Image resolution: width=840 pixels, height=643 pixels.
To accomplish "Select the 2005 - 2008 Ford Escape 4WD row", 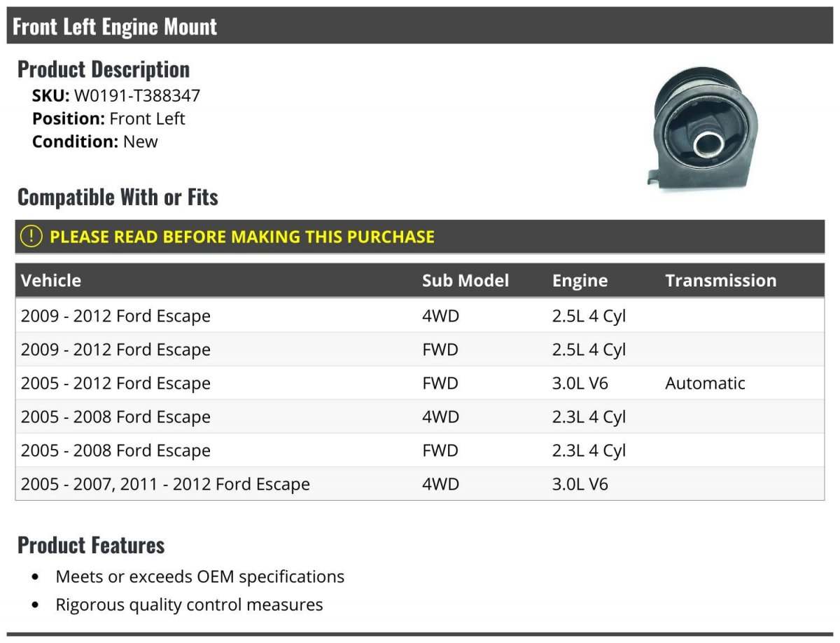I will coord(420,417).
